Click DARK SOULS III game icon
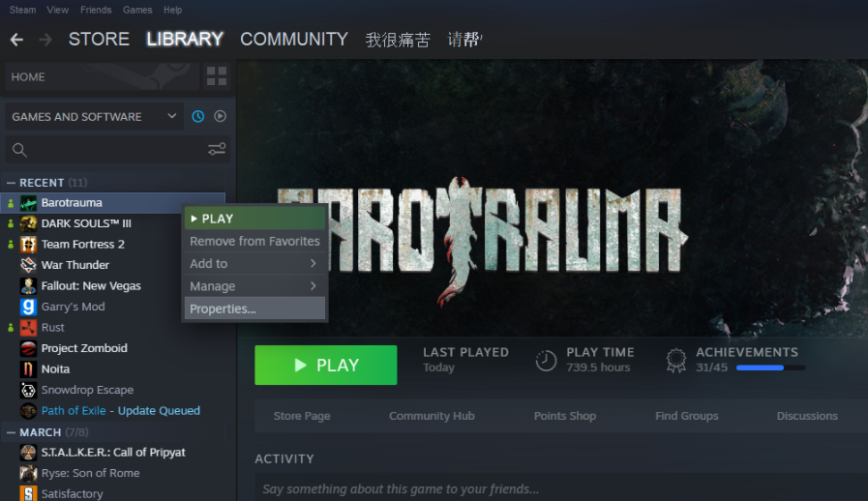The width and height of the screenshot is (868, 501). (28, 223)
